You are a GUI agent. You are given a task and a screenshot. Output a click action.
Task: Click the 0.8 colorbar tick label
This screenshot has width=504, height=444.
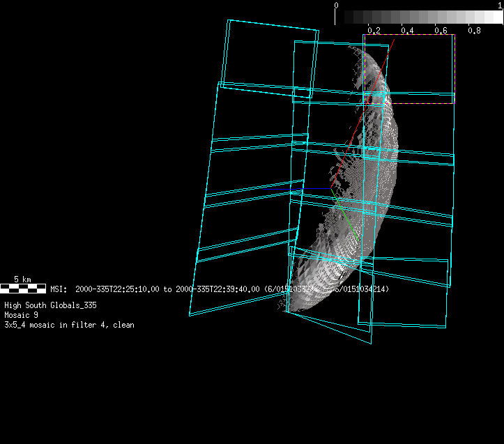[474, 31]
